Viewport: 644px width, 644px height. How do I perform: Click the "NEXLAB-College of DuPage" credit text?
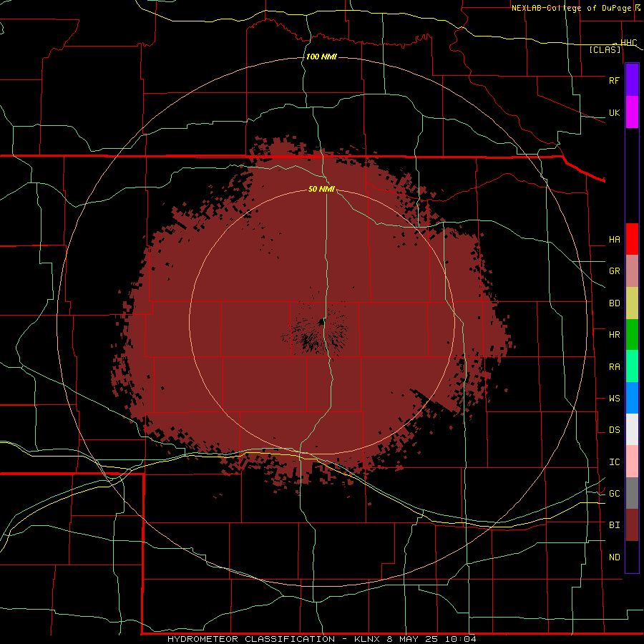click(x=572, y=8)
